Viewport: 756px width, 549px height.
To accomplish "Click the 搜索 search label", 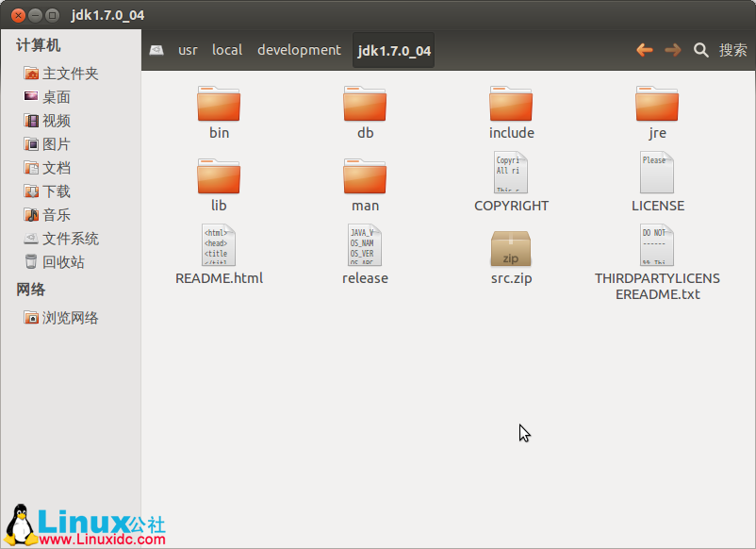I will pos(732,50).
